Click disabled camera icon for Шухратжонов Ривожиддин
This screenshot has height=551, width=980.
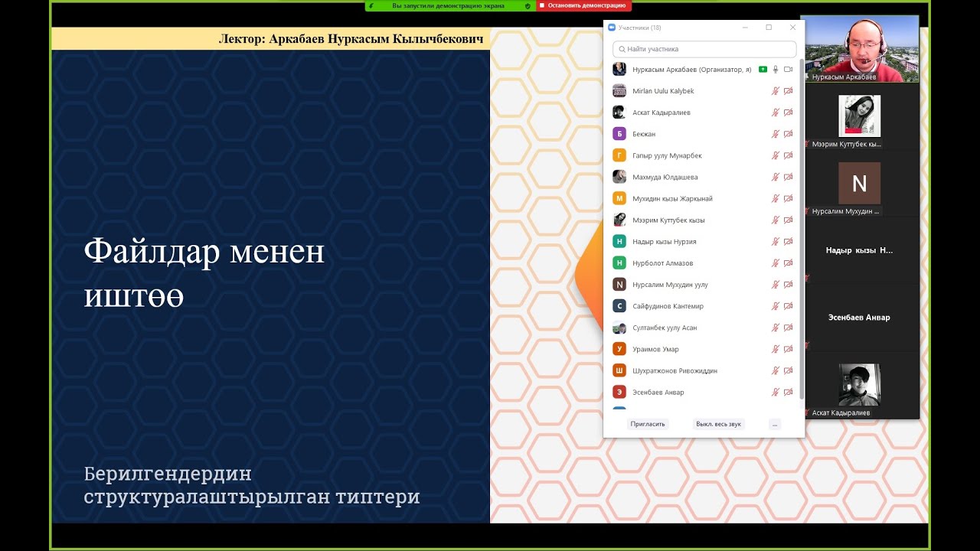pos(788,370)
